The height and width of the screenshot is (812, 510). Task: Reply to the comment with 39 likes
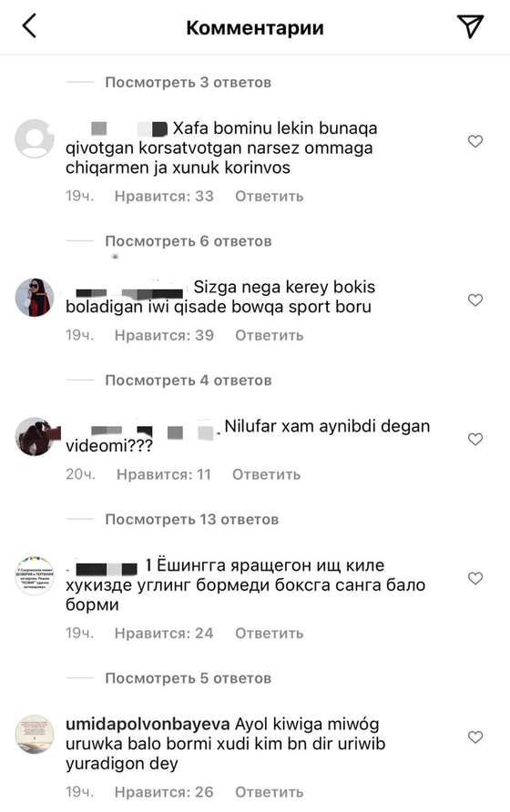coord(269,336)
